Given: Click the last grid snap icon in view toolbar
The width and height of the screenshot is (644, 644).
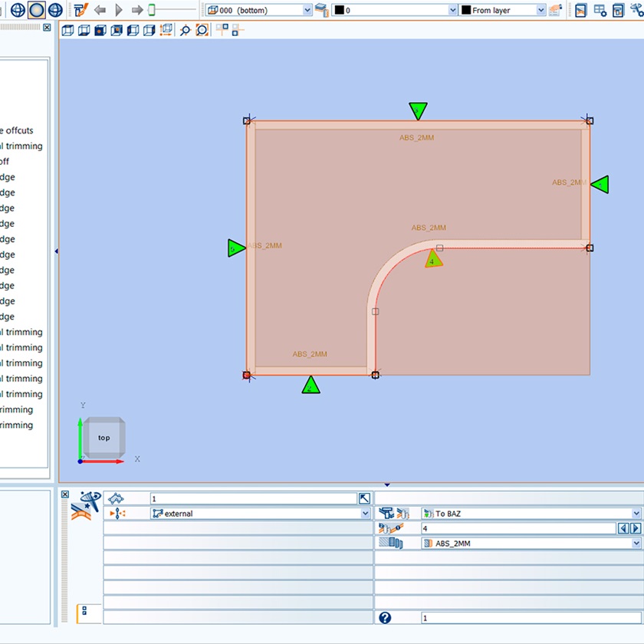Looking at the screenshot, I should [x=238, y=30].
